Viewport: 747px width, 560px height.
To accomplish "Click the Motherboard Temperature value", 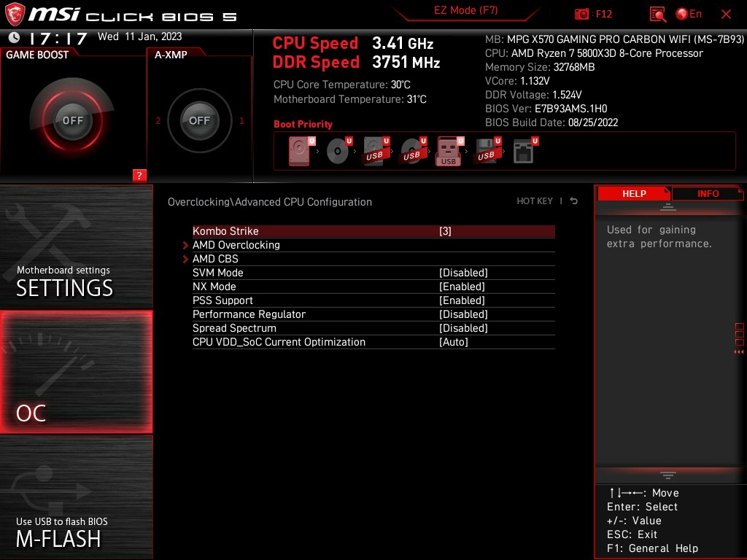I will pyautogui.click(x=417, y=99).
